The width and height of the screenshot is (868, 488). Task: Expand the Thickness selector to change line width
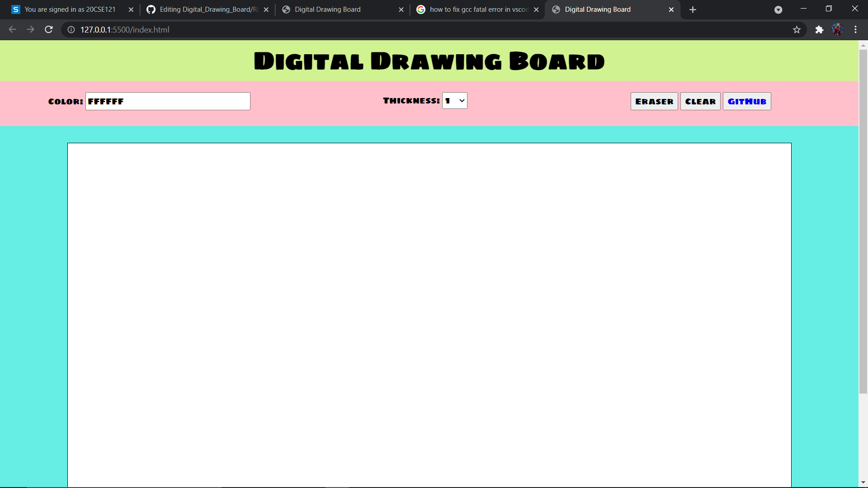click(x=454, y=100)
